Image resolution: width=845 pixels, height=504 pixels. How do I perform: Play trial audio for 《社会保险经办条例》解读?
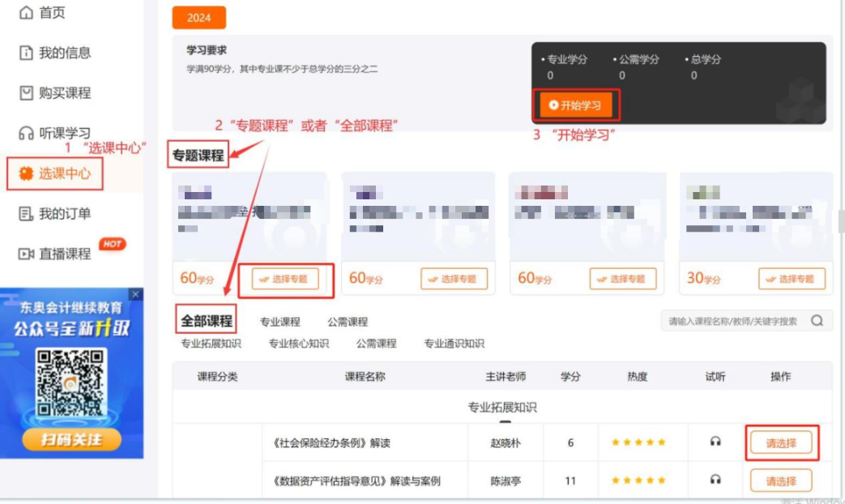click(x=715, y=442)
